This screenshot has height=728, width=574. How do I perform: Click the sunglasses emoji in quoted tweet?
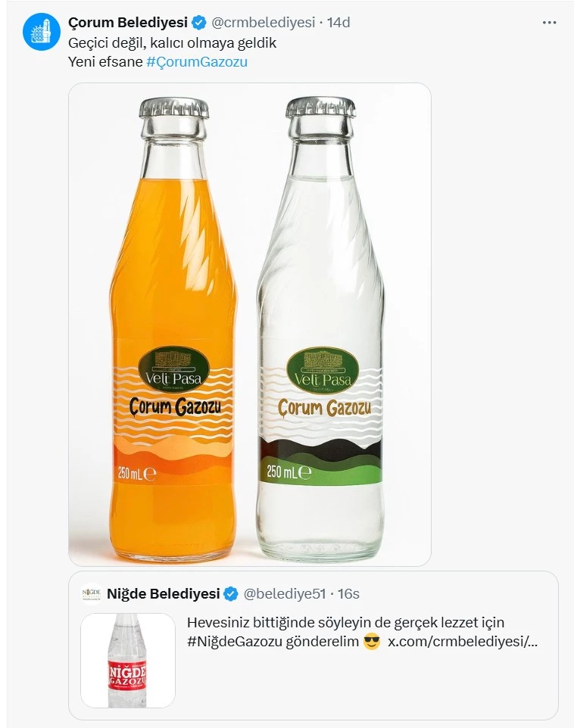coord(371,642)
